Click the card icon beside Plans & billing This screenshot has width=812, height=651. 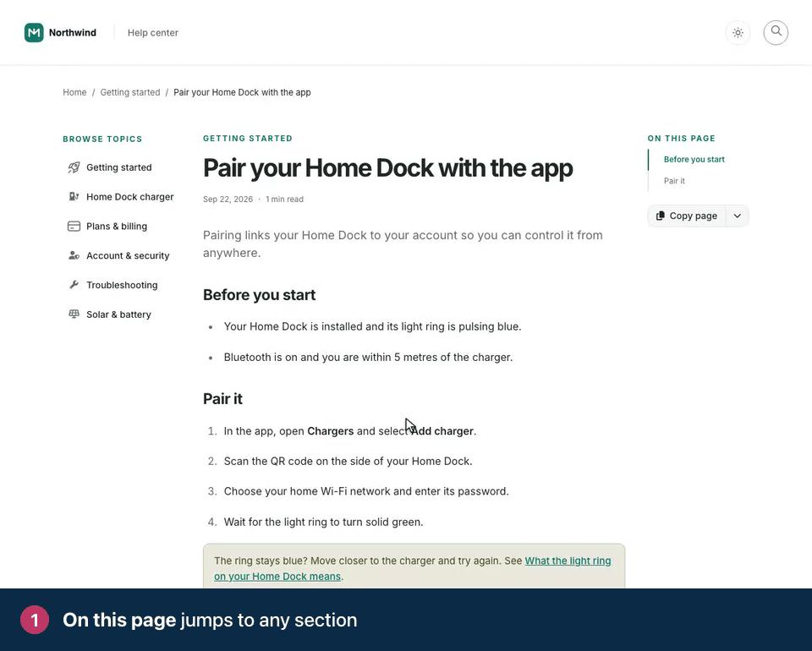(74, 226)
